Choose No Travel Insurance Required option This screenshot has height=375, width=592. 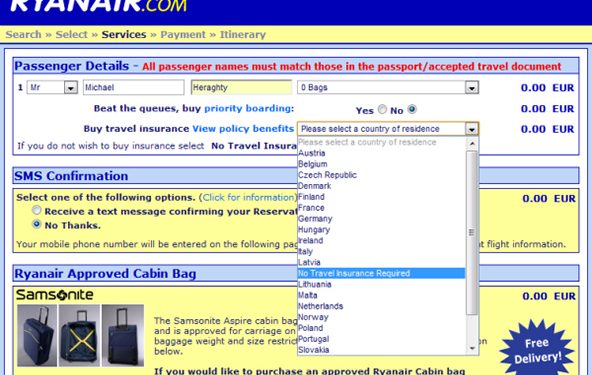tap(381, 273)
